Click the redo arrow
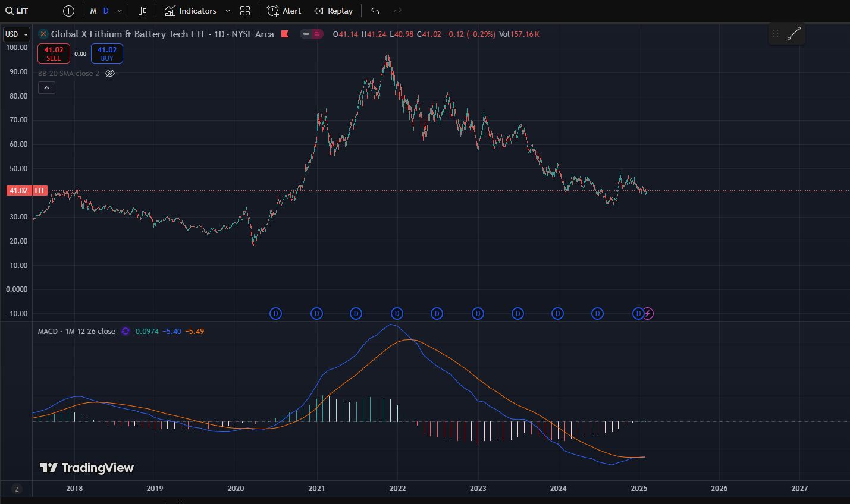Viewport: 850px width, 504px height. (397, 11)
